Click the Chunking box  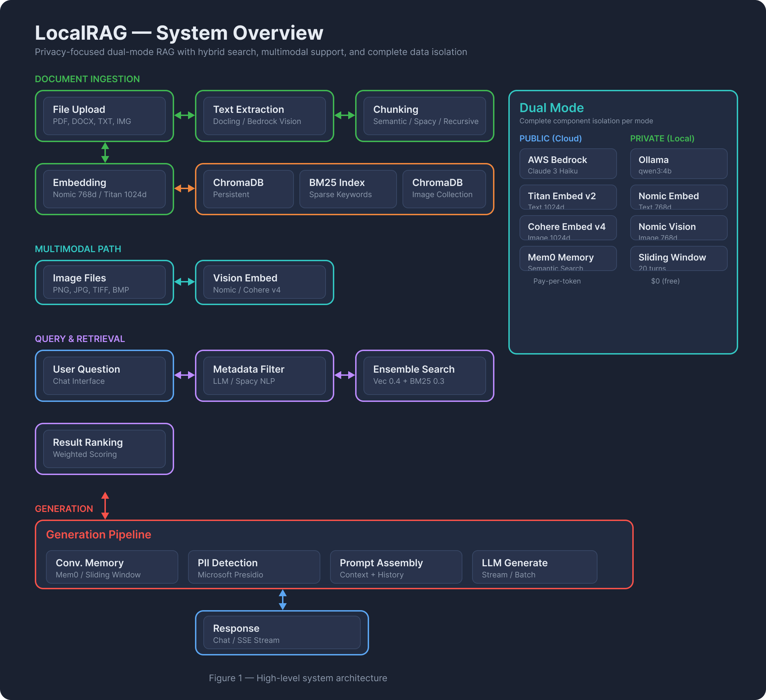(x=424, y=116)
